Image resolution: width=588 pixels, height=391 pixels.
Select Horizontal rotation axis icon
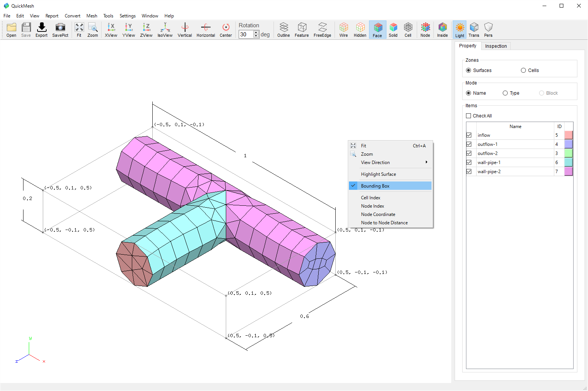206,30
